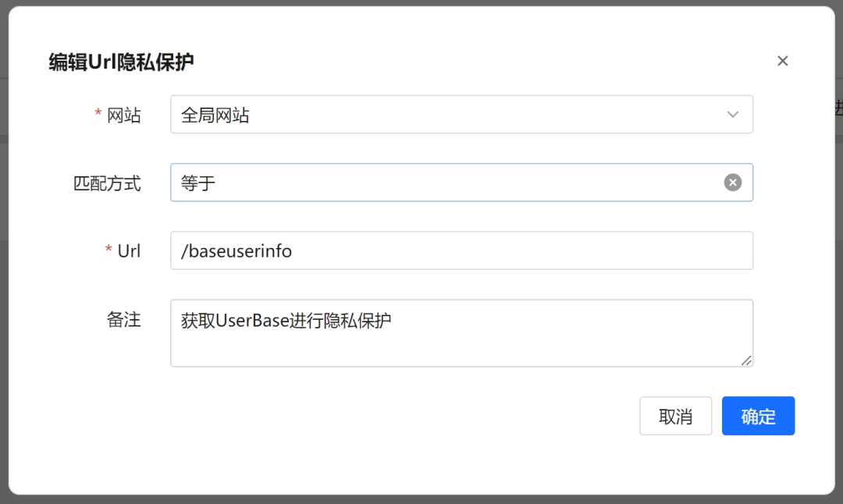
Task: Click the 匹配方式 field label
Action: [107, 183]
